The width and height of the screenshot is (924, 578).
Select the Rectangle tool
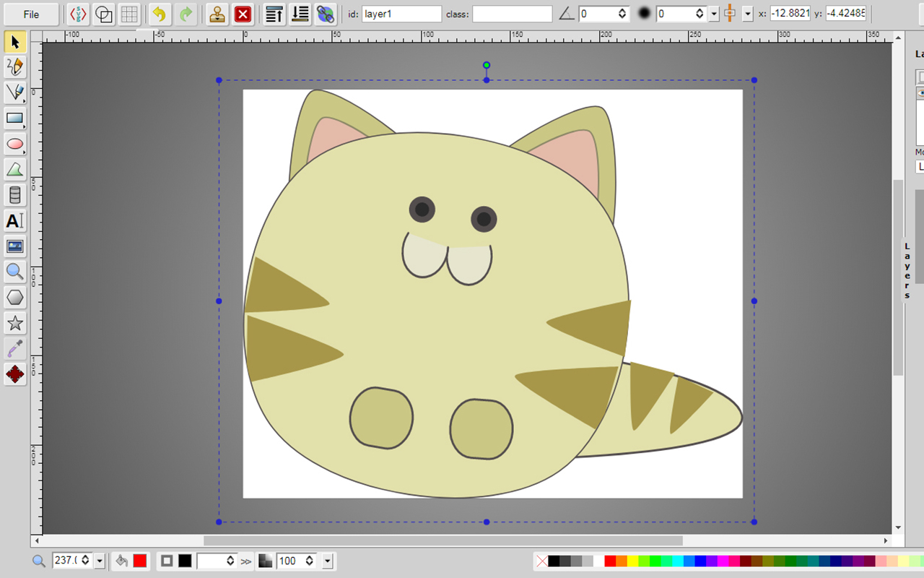click(14, 118)
